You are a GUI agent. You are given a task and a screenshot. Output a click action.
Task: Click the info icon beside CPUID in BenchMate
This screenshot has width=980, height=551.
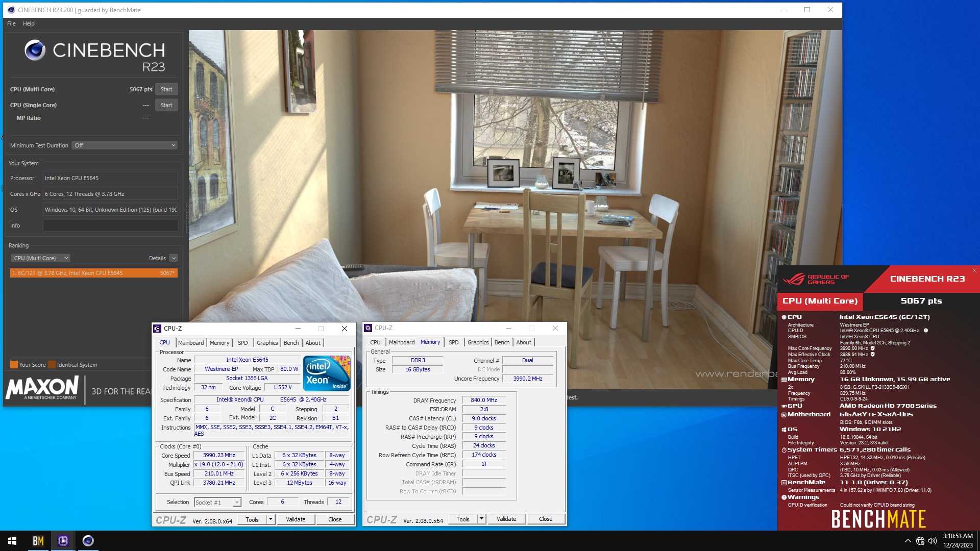926,331
